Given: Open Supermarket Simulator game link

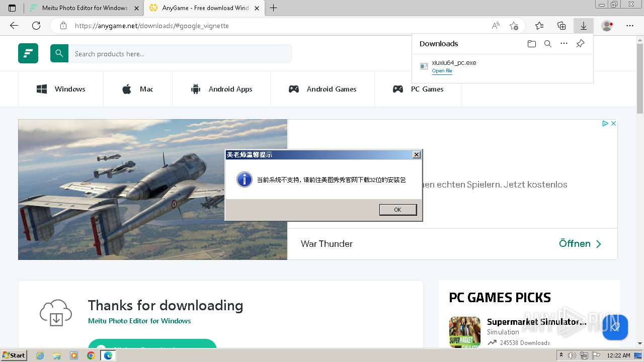Looking at the screenshot, I should [x=537, y=322].
